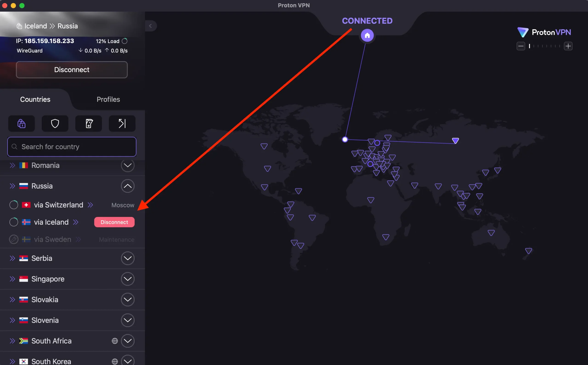Click the circular load indicator next to 12% Load
This screenshot has height=365, width=588.
(x=124, y=41)
